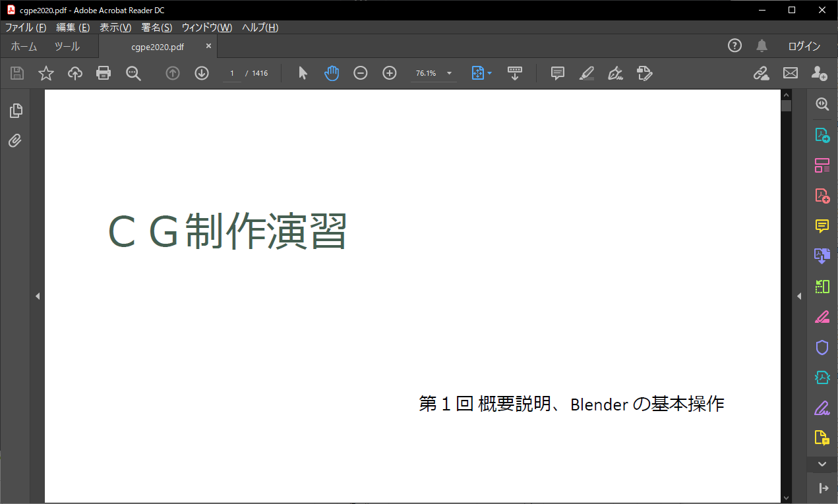Click the page number input field
The height and width of the screenshot is (504, 838).
[232, 73]
